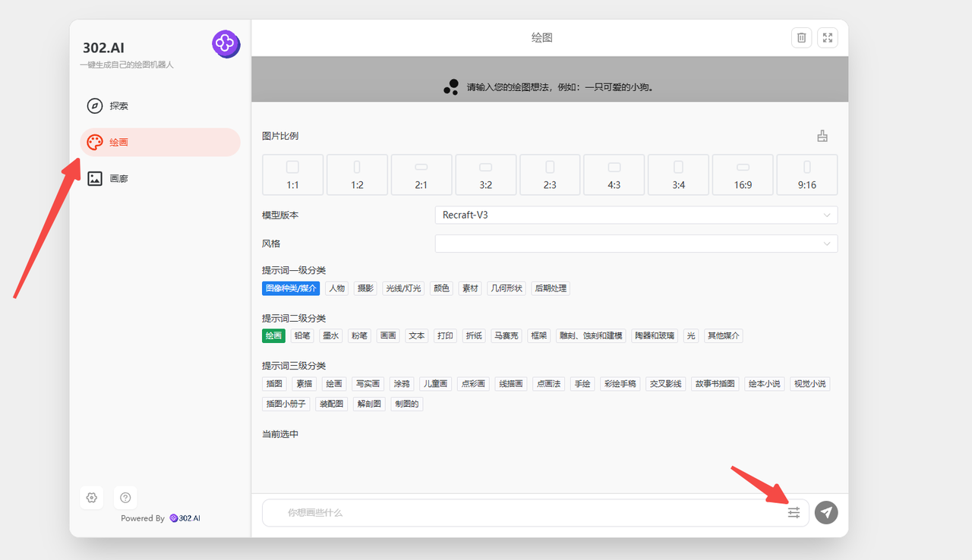Choose the 16:9 image ratio
The image size is (972, 560).
point(743,175)
